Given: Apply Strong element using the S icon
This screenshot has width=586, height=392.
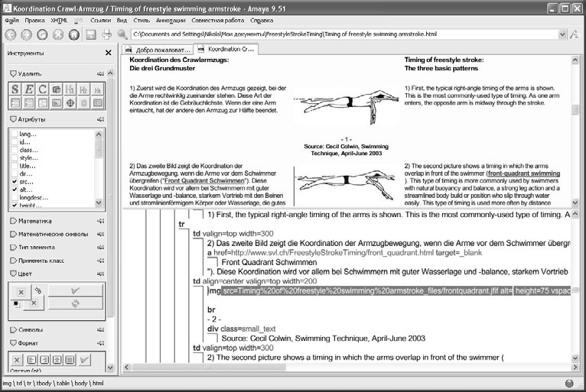Looking at the screenshot, I should [15, 89].
